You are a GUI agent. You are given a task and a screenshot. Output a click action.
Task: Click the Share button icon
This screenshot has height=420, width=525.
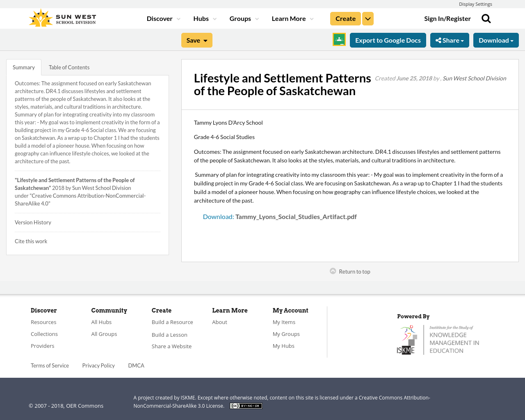(x=440, y=39)
